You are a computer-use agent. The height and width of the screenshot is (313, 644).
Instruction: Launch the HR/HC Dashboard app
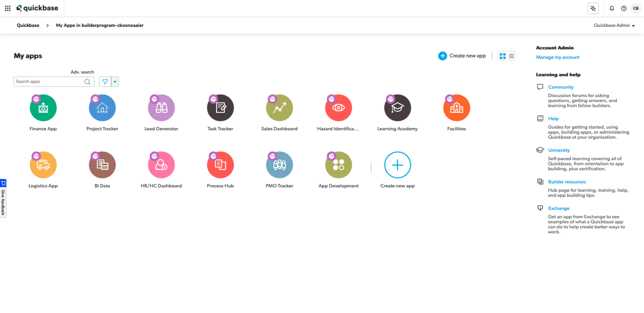pyautogui.click(x=161, y=164)
